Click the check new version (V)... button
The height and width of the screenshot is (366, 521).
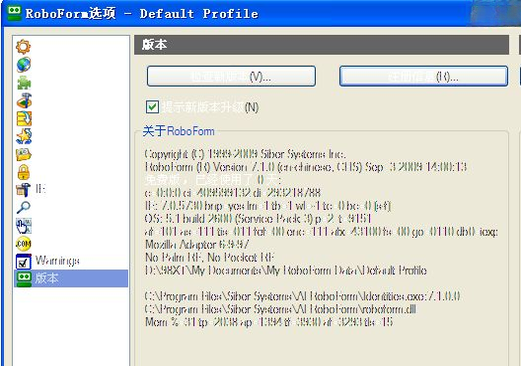tap(231, 76)
